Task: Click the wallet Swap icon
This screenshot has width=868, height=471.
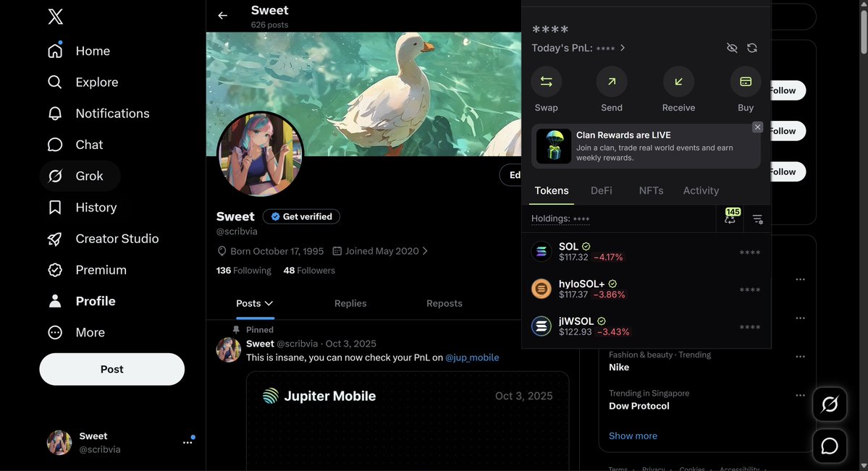Action: tap(547, 81)
